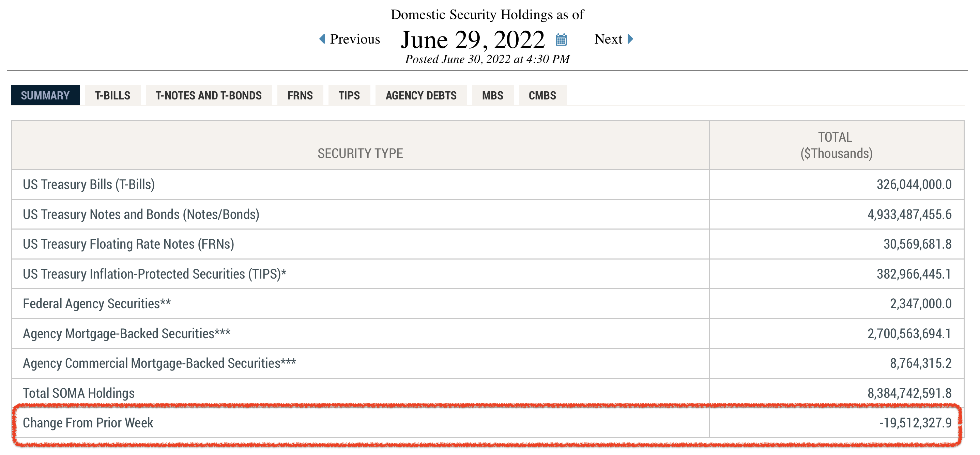980x455 pixels.
Task: Switch to the CMBS tab
Action: pyautogui.click(x=542, y=95)
